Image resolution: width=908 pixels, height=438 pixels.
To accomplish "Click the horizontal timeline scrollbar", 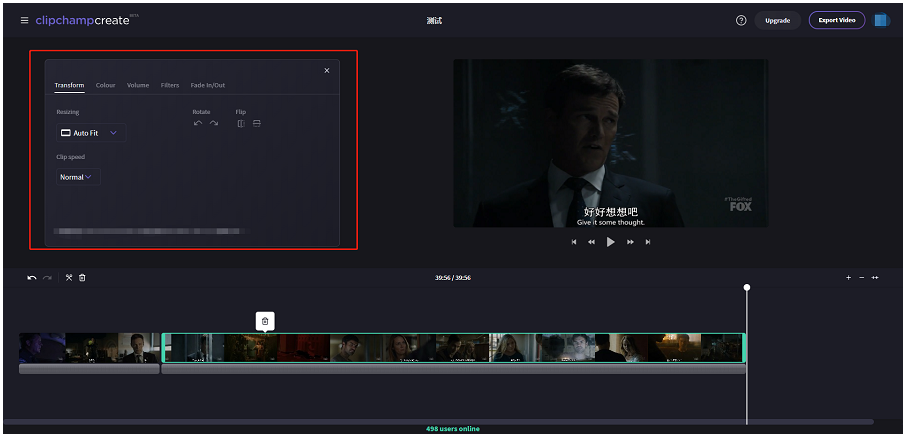I will tap(438, 422).
